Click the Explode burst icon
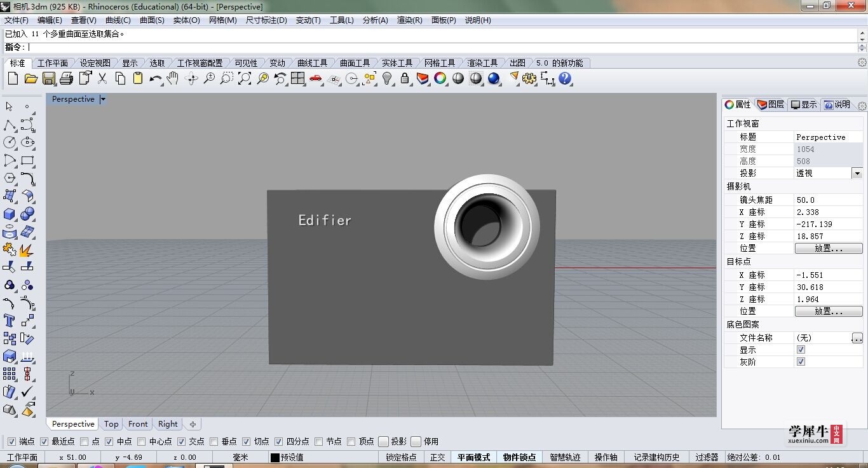Viewport: 868px width, 468px height. tap(27, 249)
